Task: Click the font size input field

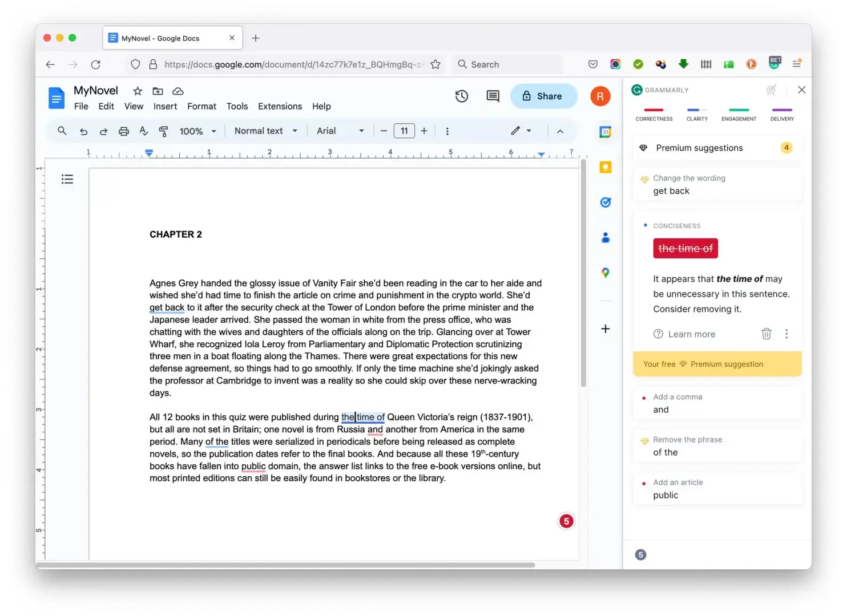Action: coord(404,131)
